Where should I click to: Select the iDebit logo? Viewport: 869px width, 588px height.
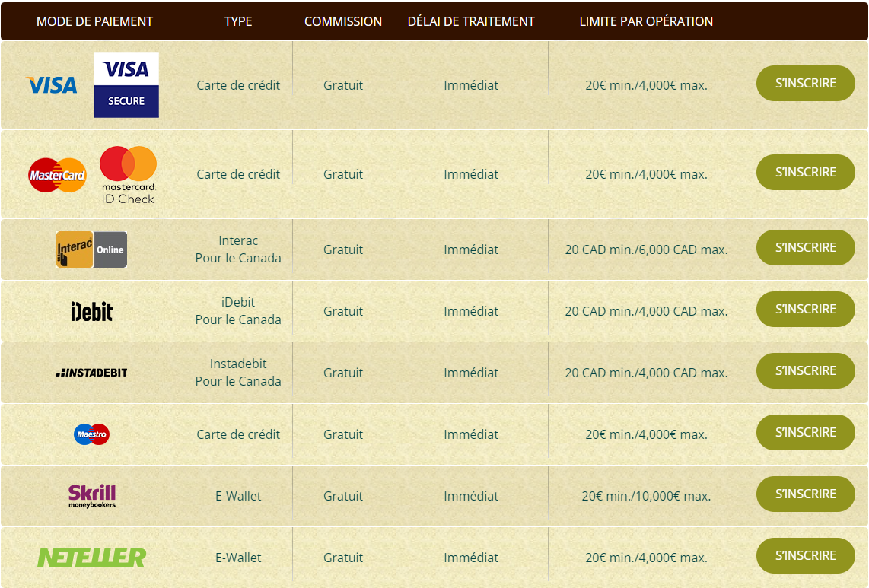pos(91,310)
